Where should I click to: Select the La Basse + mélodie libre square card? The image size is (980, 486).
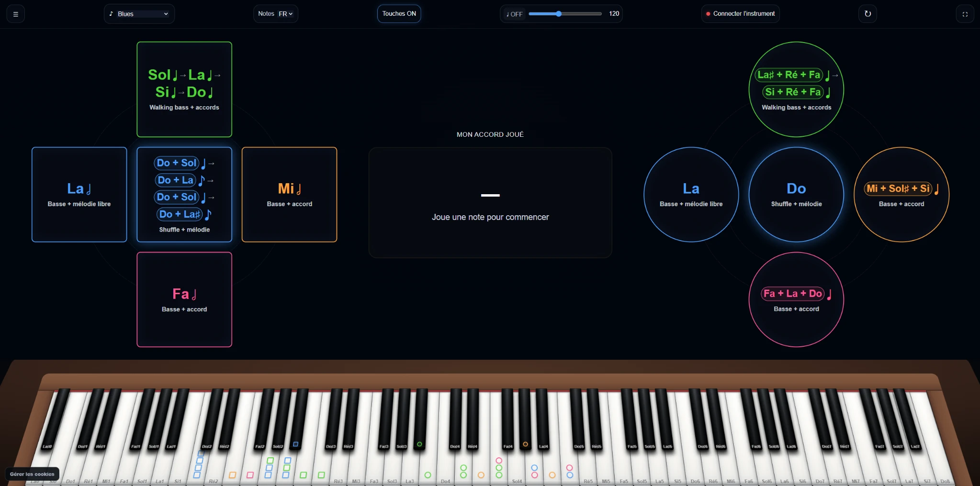79,194
